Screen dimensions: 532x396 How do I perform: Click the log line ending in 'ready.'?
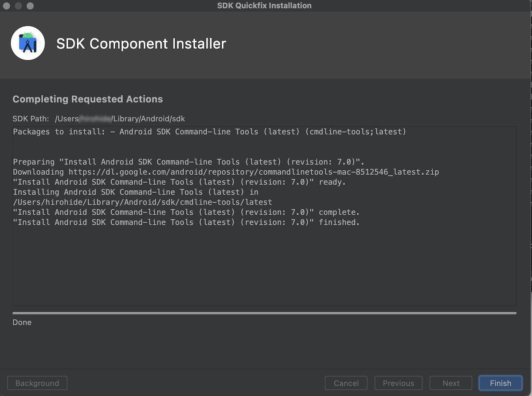[x=180, y=182]
